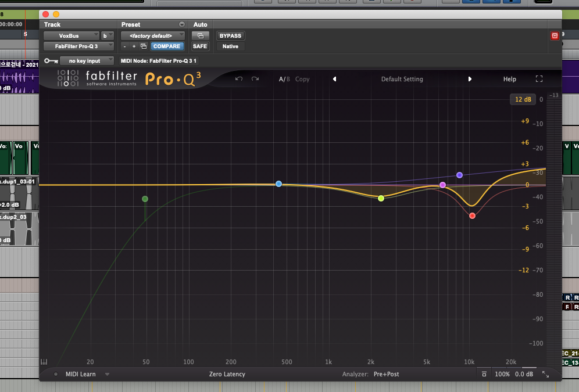Click the preset copy settings icon

(144, 46)
